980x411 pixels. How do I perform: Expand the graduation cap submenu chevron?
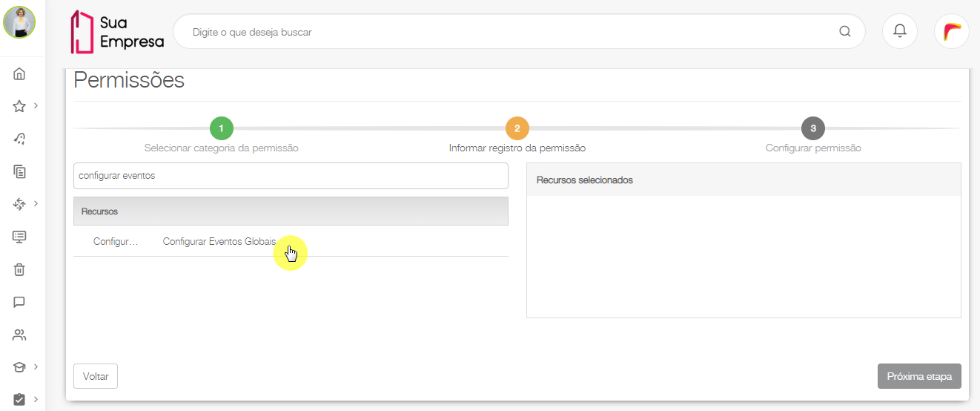pyautogui.click(x=36, y=366)
